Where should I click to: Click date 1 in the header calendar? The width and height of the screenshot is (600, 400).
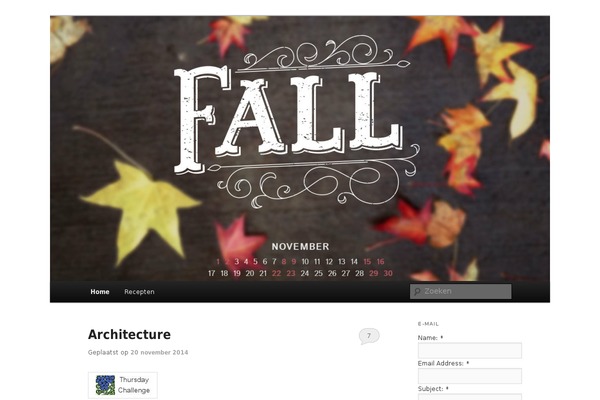[218, 262]
